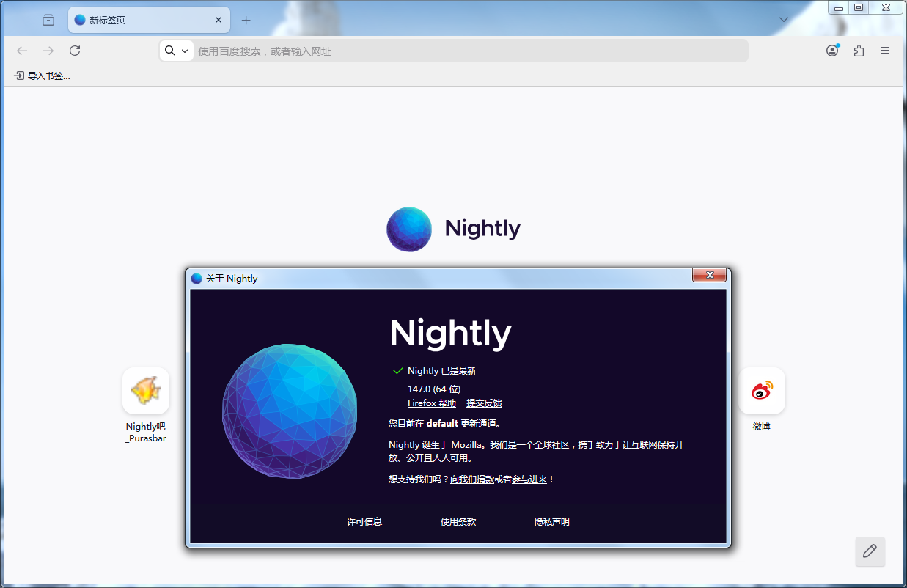Open the hamburger application menu
This screenshot has width=907, height=588.
coord(885,51)
